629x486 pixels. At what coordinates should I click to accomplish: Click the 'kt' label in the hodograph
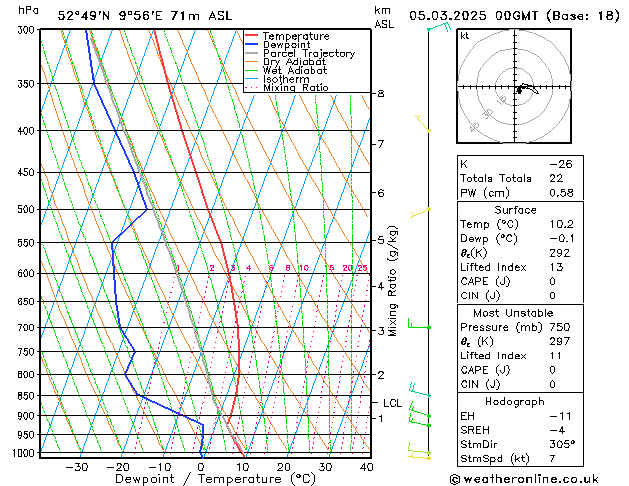pyautogui.click(x=465, y=36)
